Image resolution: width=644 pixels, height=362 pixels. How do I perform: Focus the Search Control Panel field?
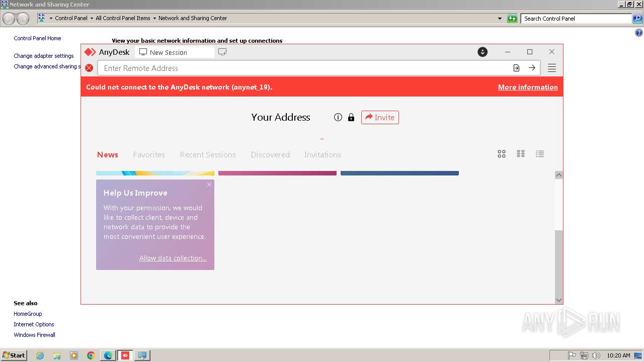coord(577,19)
